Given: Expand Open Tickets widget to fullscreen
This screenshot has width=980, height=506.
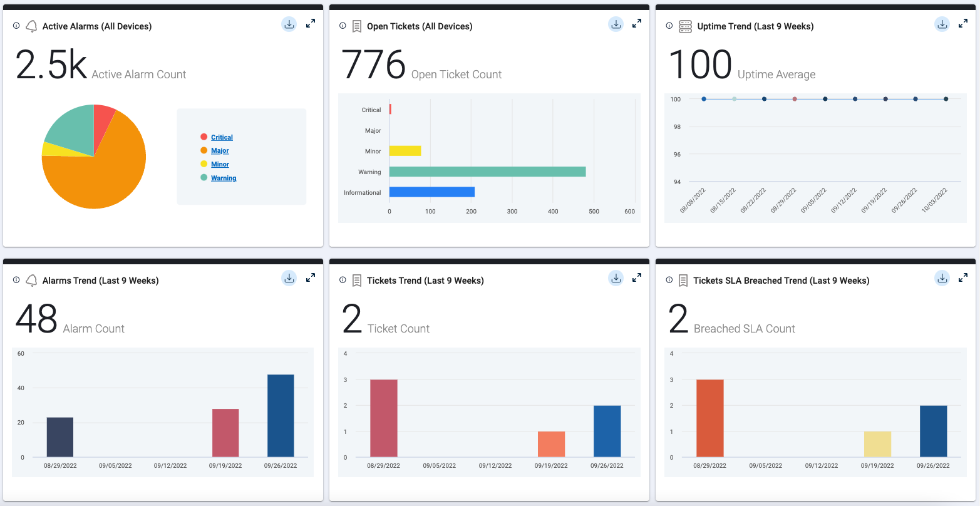Looking at the screenshot, I should pyautogui.click(x=637, y=24).
